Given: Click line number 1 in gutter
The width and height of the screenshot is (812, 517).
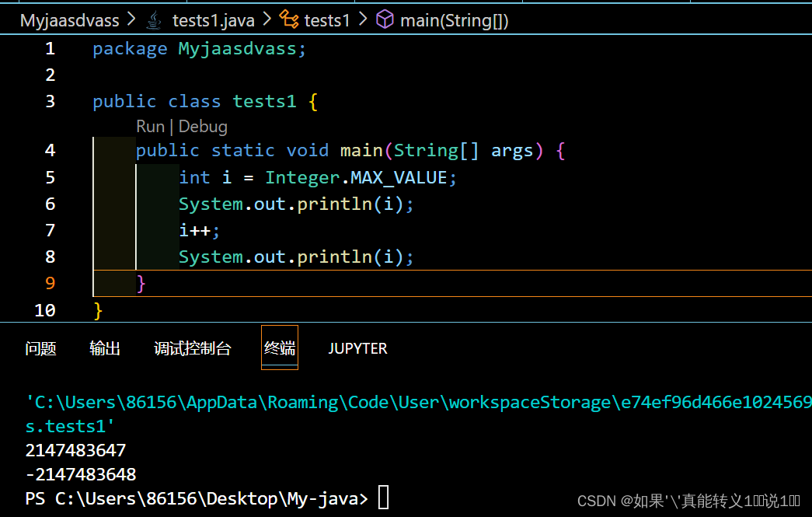Looking at the screenshot, I should click(x=51, y=49).
